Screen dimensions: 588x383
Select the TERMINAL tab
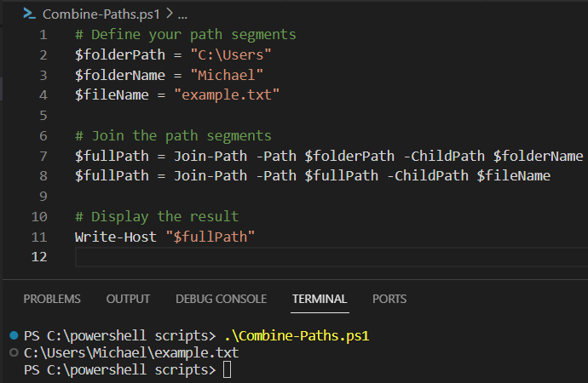coord(320,299)
